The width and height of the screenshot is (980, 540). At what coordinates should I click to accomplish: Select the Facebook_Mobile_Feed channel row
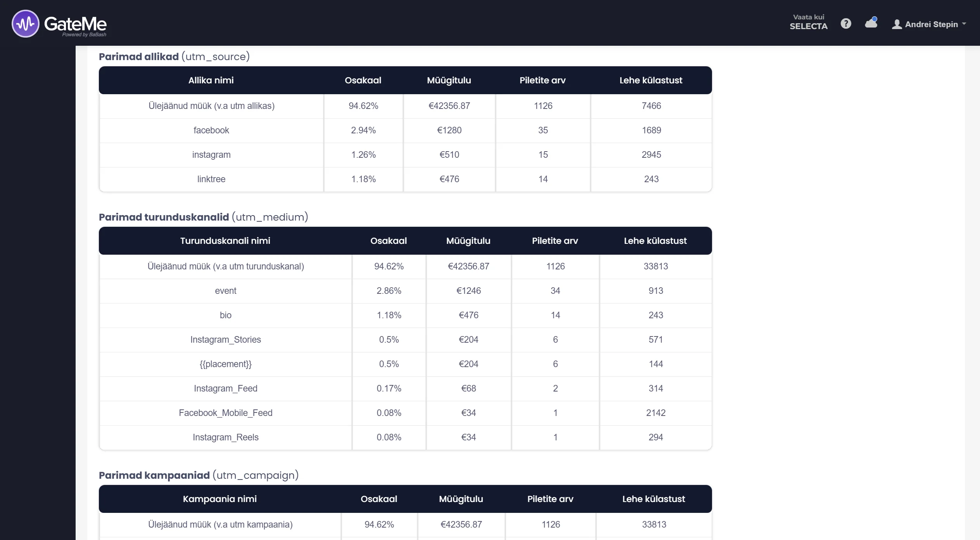(405, 413)
